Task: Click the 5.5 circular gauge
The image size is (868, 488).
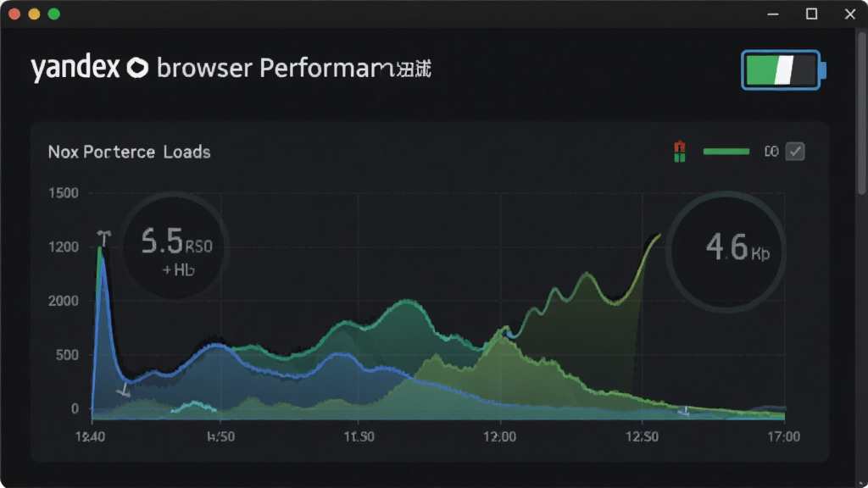Action: point(175,247)
